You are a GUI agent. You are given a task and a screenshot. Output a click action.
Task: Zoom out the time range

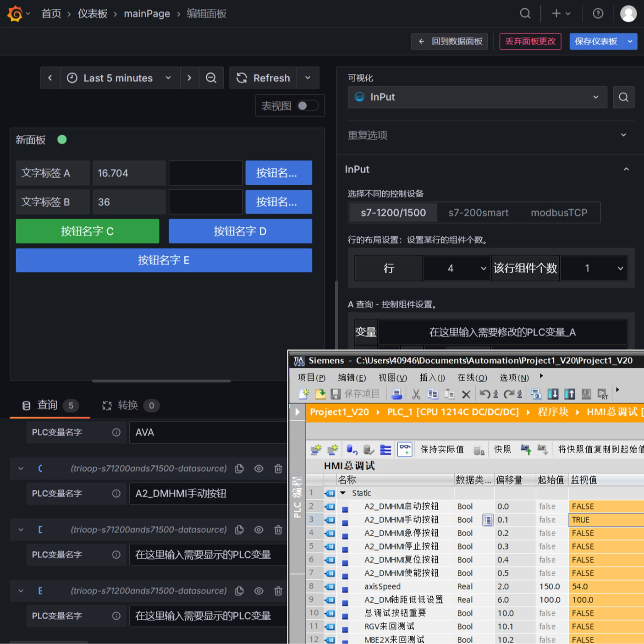(211, 78)
